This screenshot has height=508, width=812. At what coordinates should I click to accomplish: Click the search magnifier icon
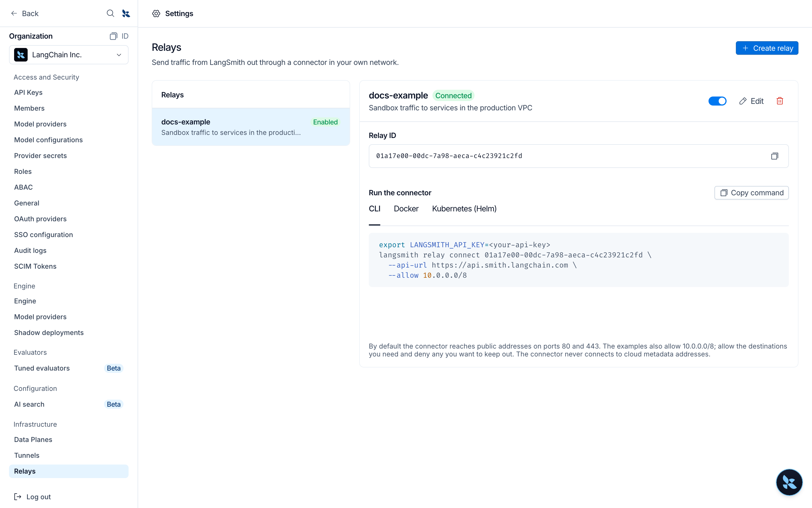(111, 14)
